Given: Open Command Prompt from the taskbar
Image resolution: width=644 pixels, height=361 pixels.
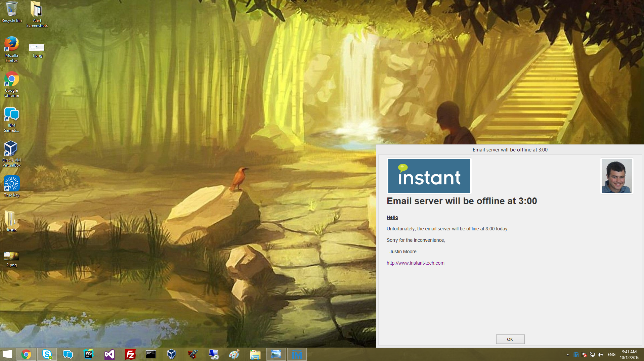Looking at the screenshot, I should [151, 354].
